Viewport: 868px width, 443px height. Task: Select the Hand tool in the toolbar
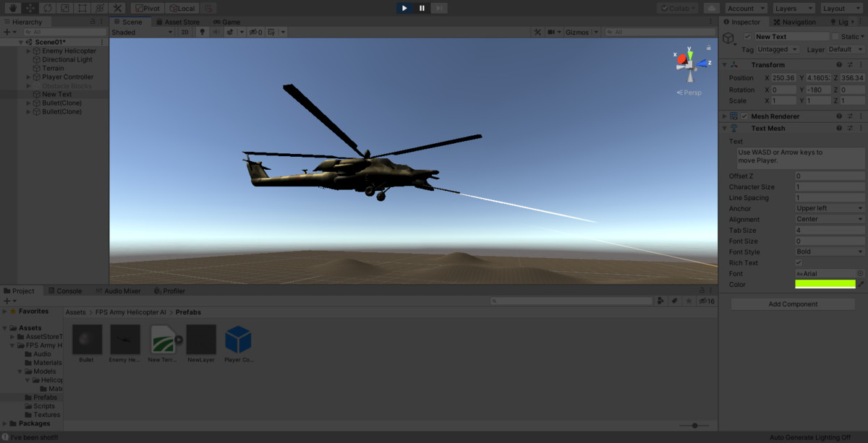tap(12, 7)
